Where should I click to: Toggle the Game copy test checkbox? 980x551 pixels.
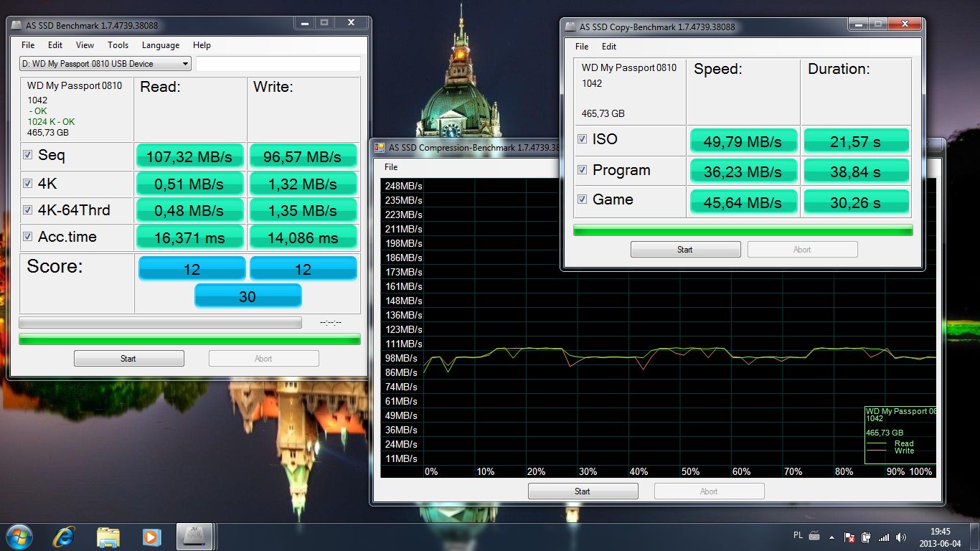click(x=583, y=199)
